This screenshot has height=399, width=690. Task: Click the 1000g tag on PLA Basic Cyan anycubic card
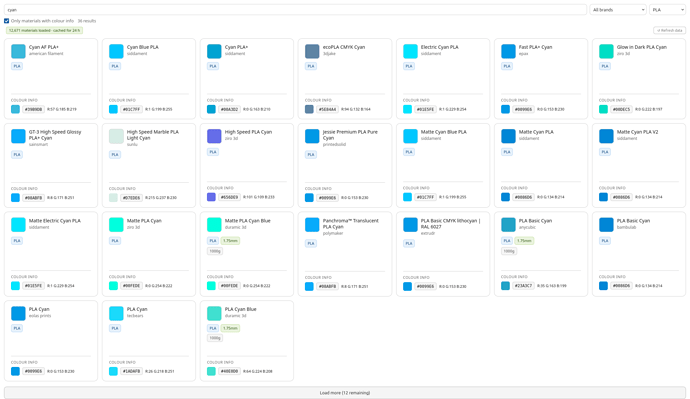(x=509, y=251)
